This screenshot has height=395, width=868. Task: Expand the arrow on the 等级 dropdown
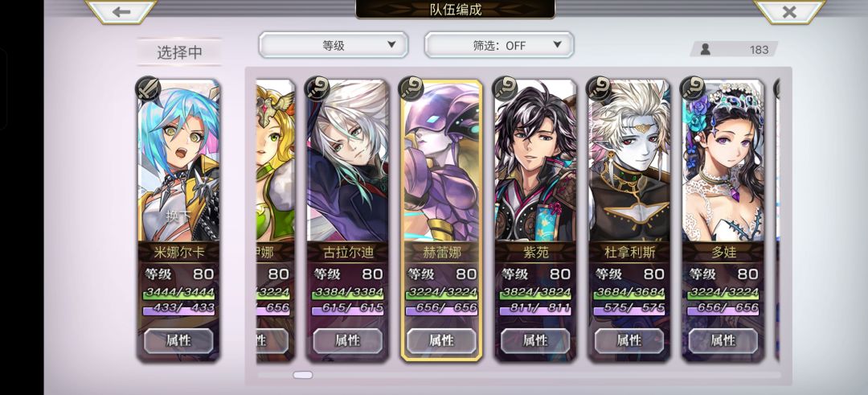pyautogui.click(x=391, y=44)
